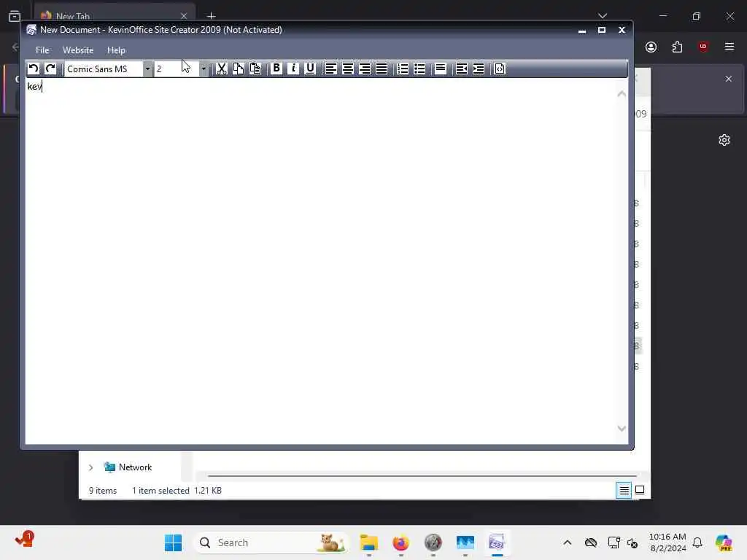Expand the Network tree item in File Explorer
Viewport: 747px width, 560px height.
coord(90,467)
